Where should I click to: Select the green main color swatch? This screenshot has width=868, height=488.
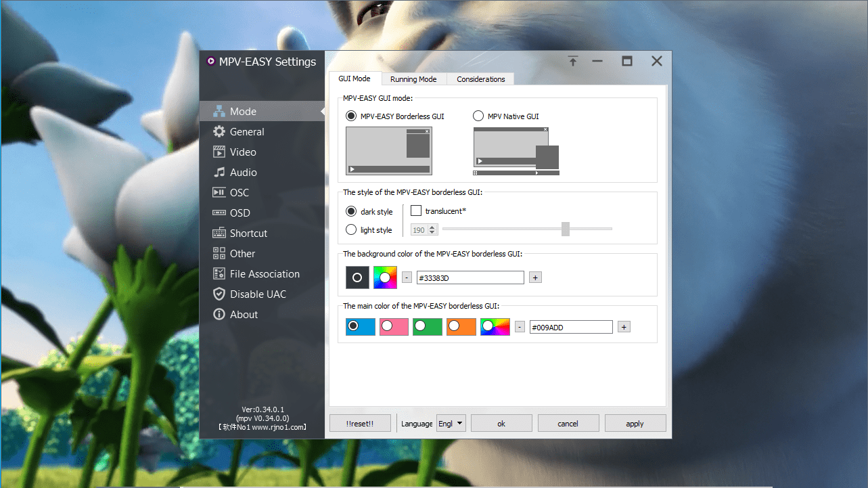pos(428,327)
